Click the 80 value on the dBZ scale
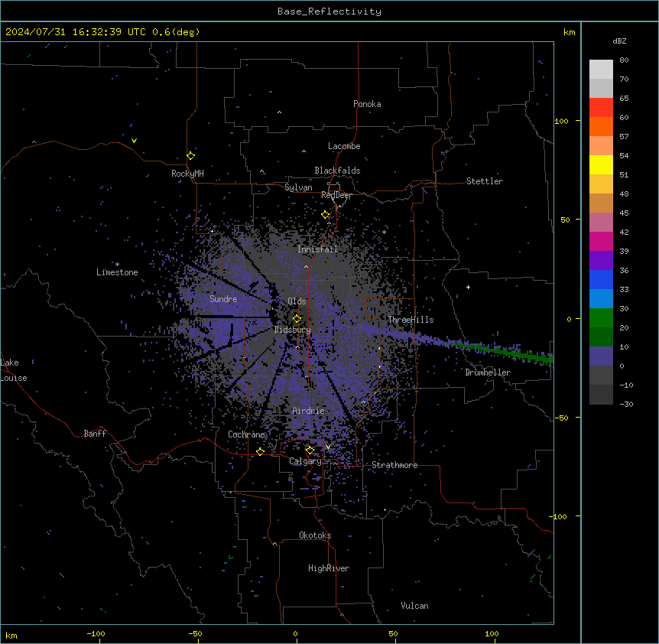 pos(624,60)
